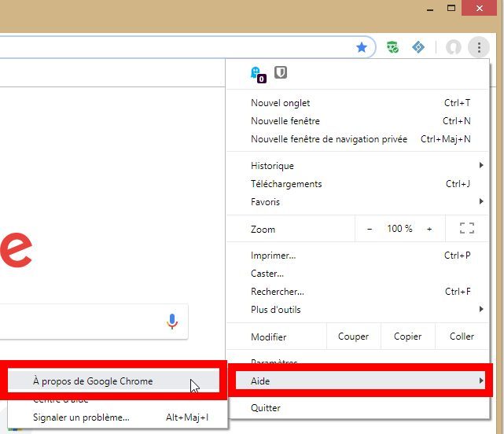Toggle fullscreen mode icon in Zoom row
Image resolution: width=504 pixels, height=434 pixels.
pyautogui.click(x=467, y=228)
